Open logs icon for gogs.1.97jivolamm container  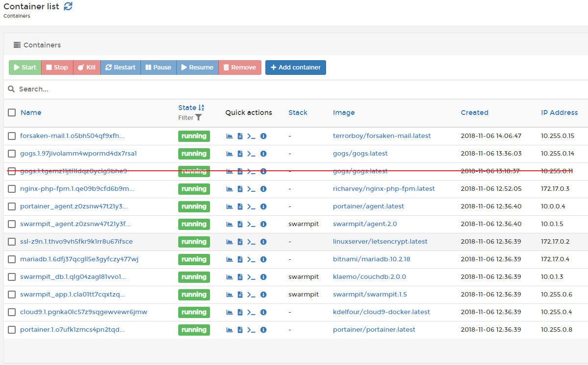[x=240, y=154]
